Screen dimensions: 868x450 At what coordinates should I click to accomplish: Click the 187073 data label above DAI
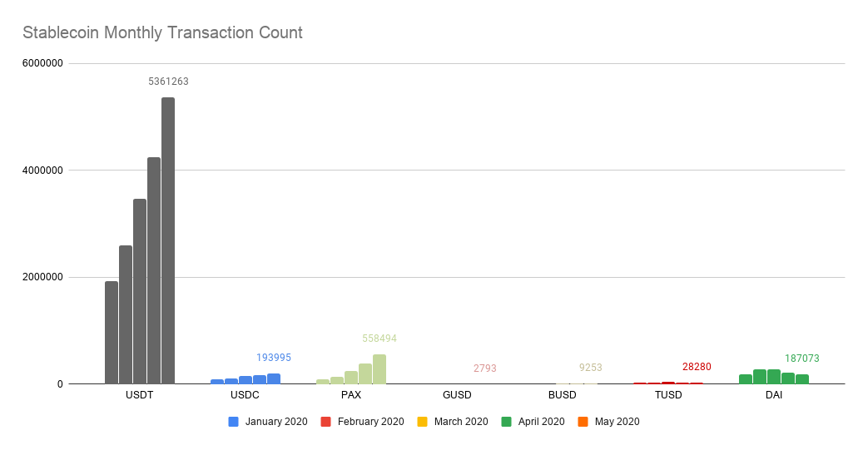coord(801,359)
